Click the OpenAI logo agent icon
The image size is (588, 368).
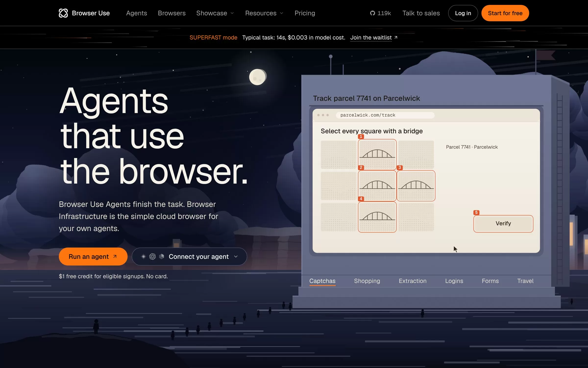(x=152, y=256)
